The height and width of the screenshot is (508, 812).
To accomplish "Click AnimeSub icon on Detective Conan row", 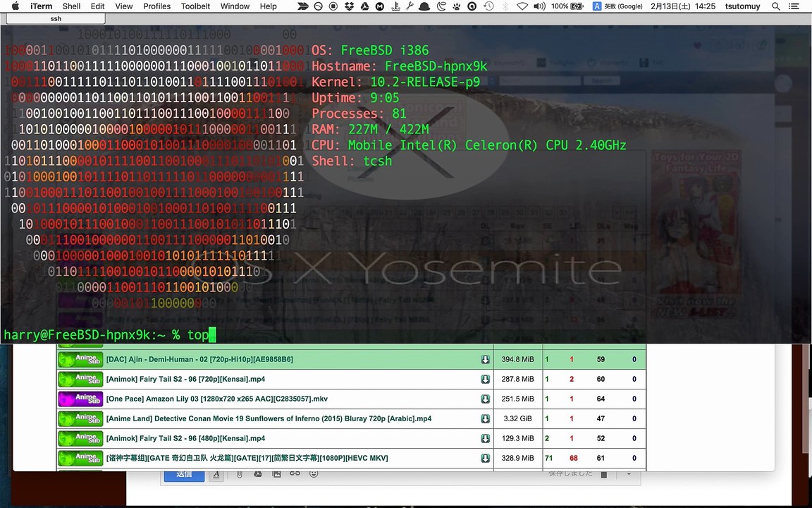I will coord(80,418).
